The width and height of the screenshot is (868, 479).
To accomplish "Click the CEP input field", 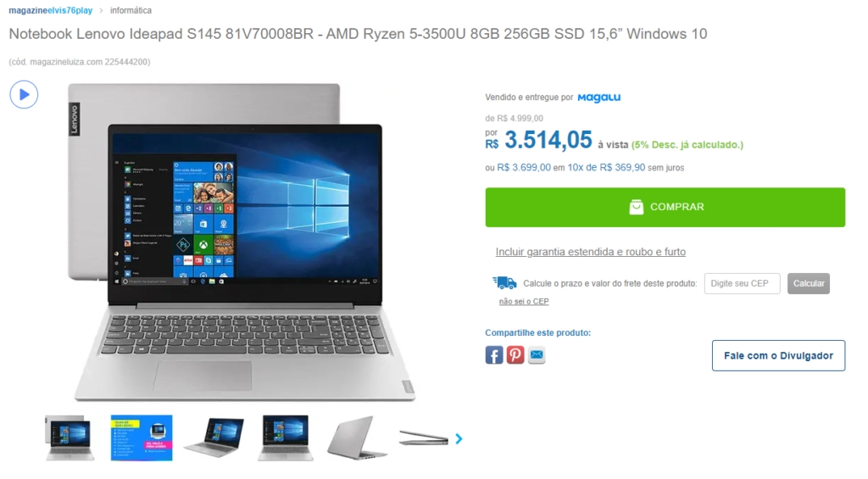I will [x=742, y=283].
